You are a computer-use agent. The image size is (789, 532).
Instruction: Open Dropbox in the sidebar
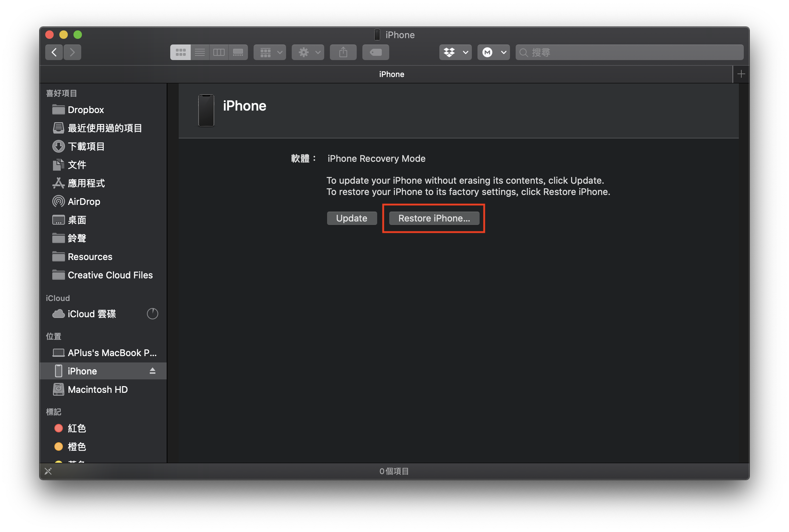(x=103, y=110)
